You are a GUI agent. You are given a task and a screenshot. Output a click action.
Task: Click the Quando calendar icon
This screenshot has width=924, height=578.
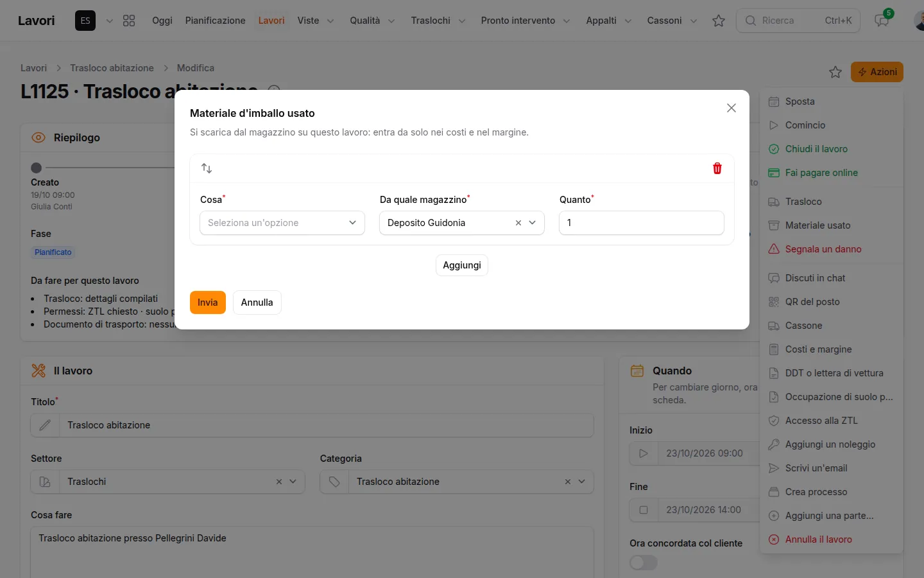[x=637, y=371]
